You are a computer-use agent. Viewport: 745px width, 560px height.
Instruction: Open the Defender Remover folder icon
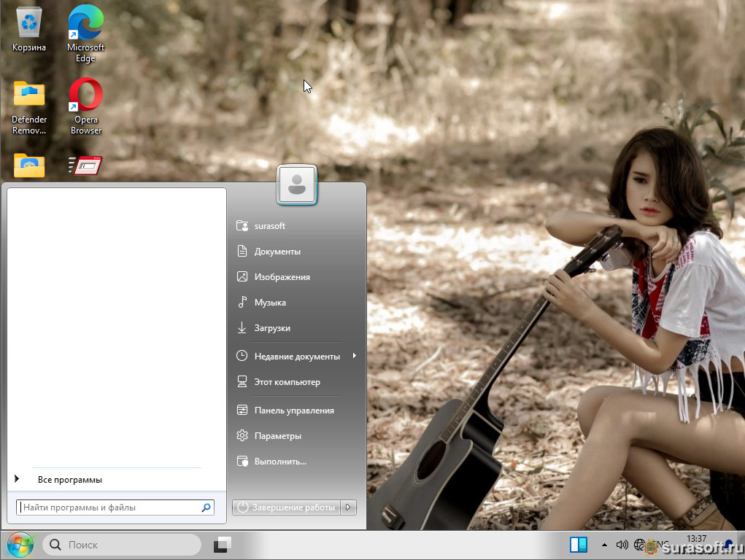[x=29, y=104]
